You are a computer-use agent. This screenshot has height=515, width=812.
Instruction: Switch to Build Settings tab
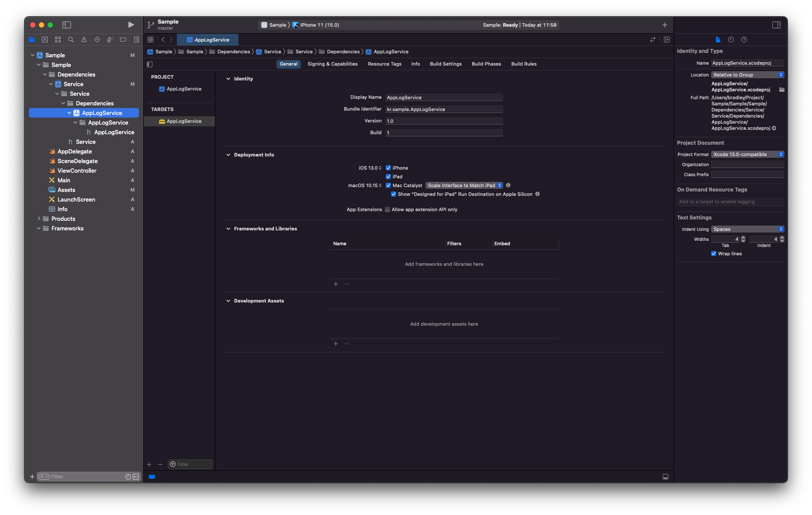pyautogui.click(x=446, y=64)
